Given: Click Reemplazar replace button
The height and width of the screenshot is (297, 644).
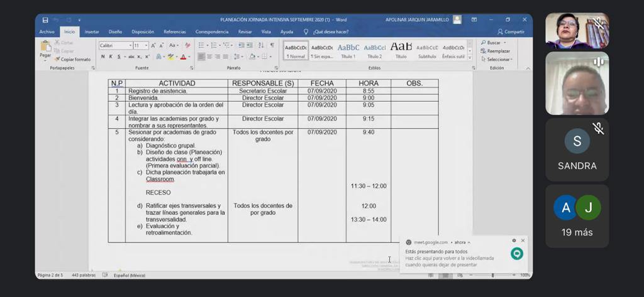Looking at the screenshot, I should click(x=496, y=51).
